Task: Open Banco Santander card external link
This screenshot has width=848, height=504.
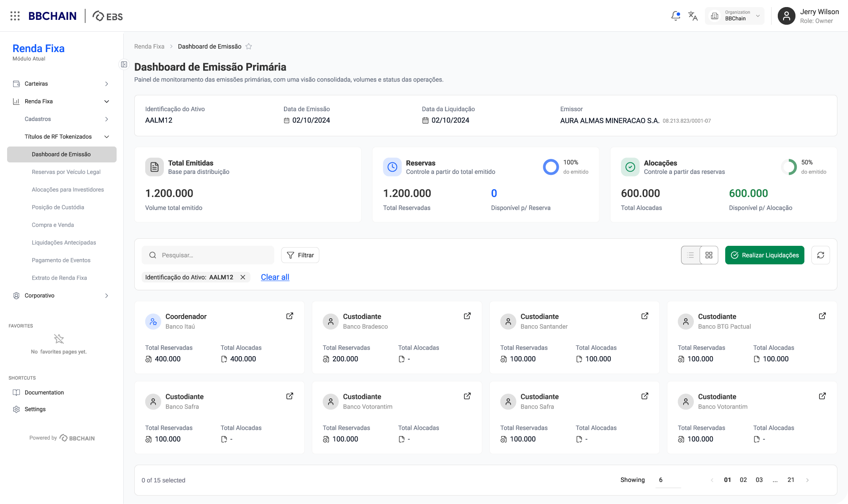Action: [645, 316]
